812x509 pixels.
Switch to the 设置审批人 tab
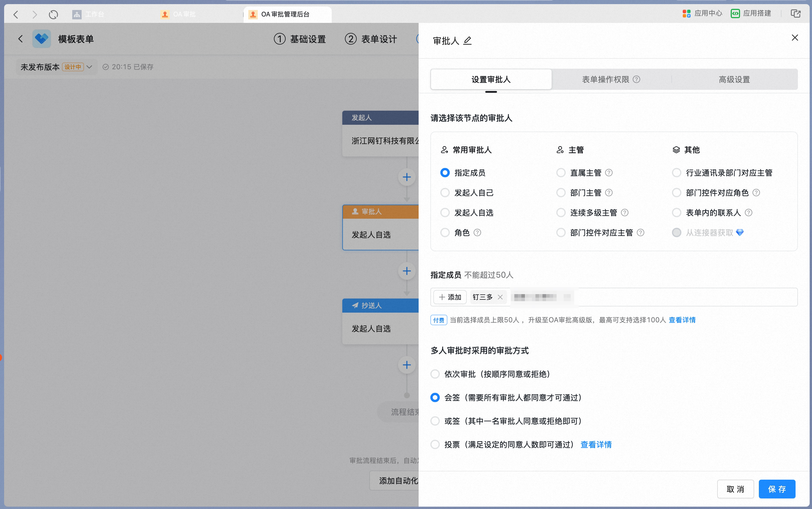(491, 80)
